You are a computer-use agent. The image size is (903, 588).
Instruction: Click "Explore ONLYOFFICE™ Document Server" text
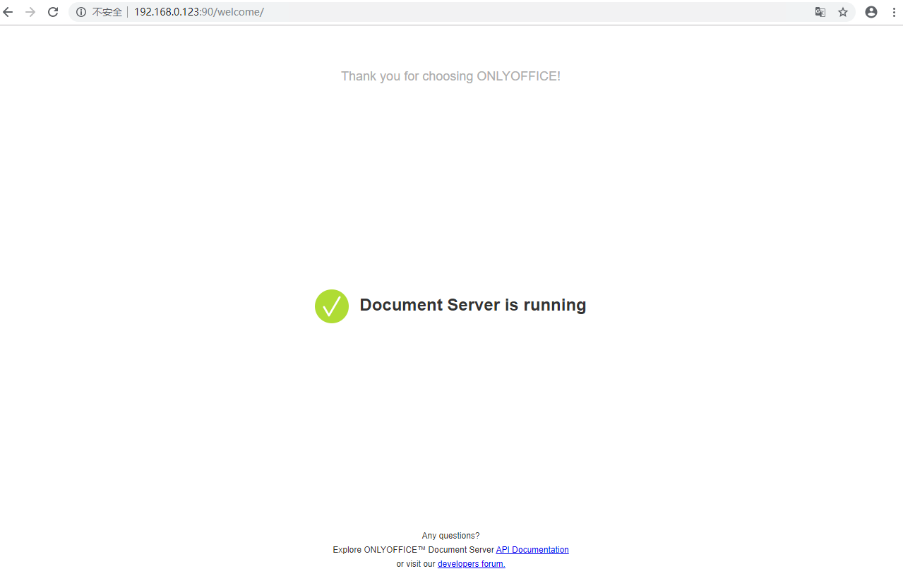[414, 550]
